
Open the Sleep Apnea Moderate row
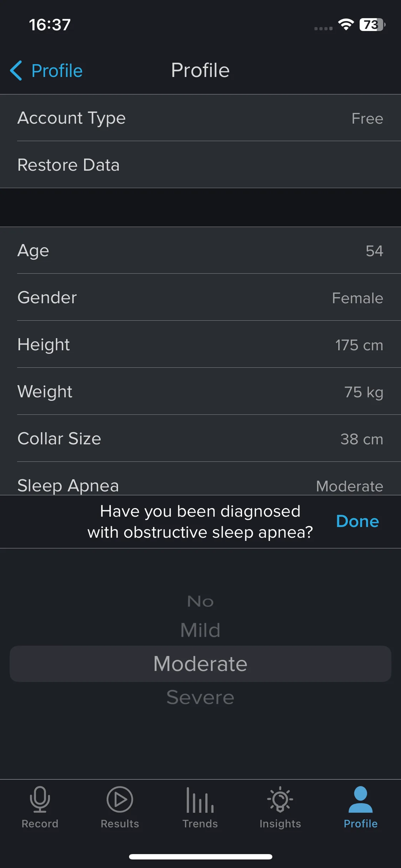click(x=200, y=479)
